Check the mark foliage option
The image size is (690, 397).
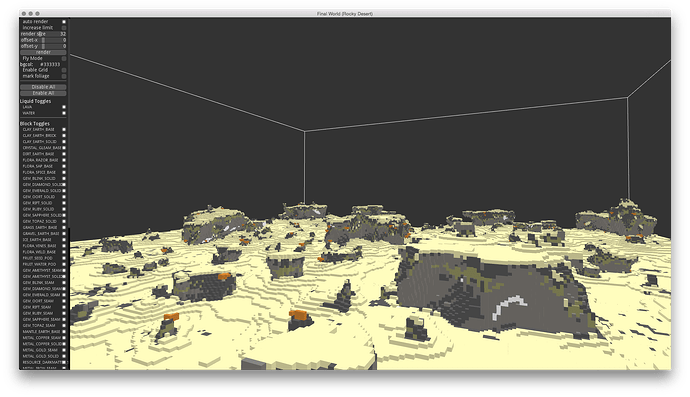(x=64, y=77)
